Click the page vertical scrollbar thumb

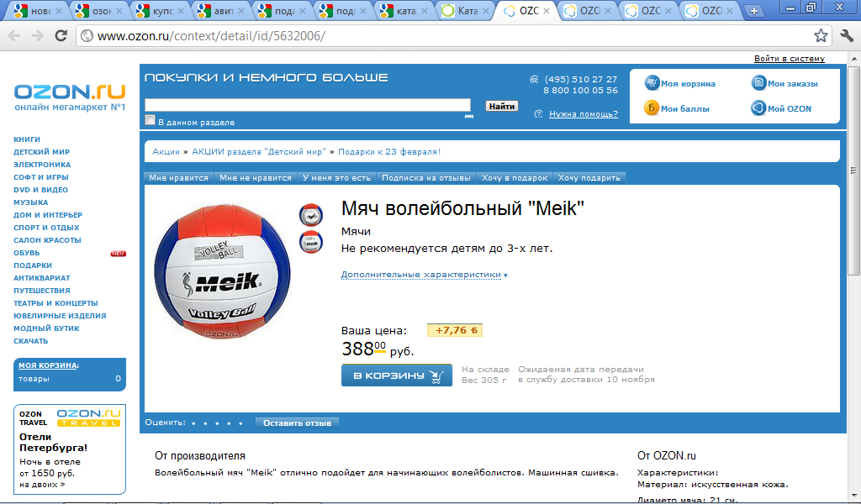854,171
